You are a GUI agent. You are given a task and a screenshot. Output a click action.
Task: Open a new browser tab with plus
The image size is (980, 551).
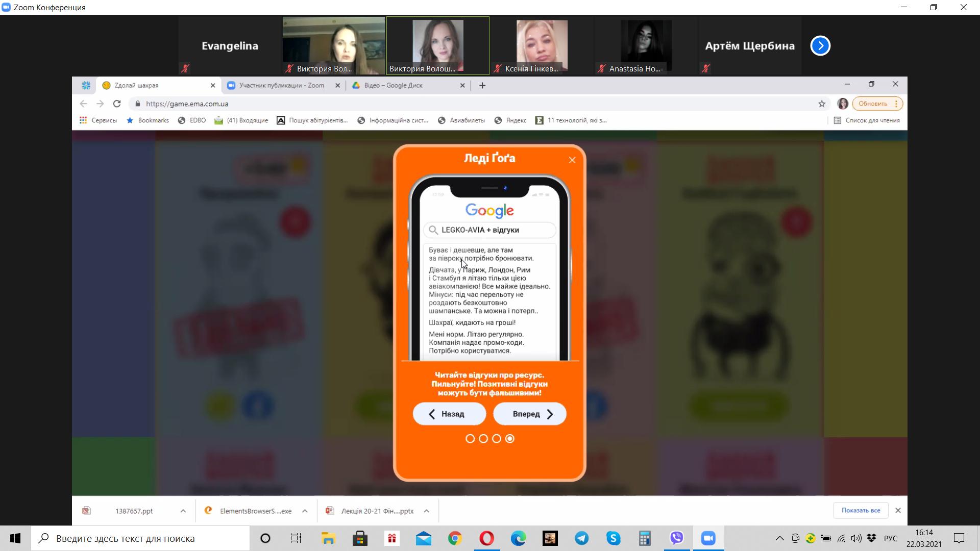click(482, 85)
